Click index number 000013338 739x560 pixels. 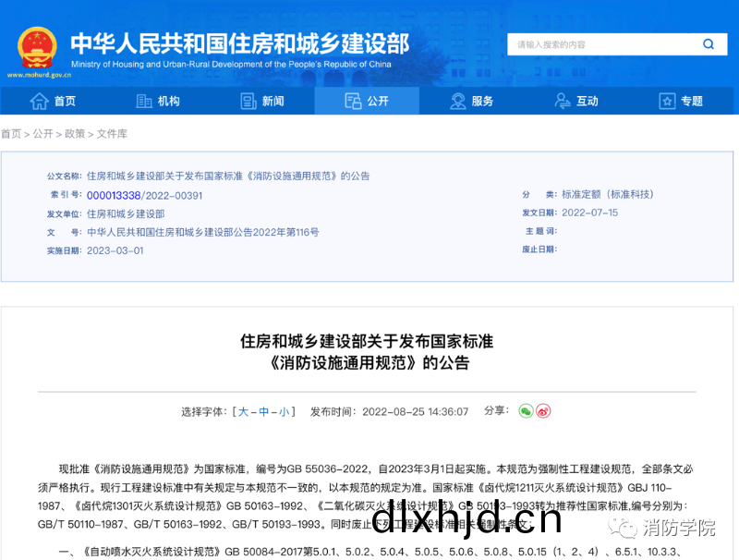pos(114,196)
